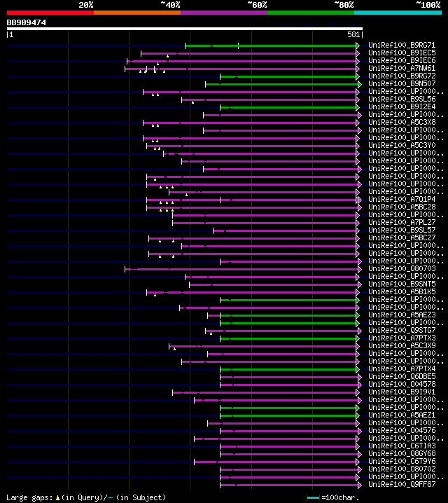Click the red 20% identity legend segment

50,13
